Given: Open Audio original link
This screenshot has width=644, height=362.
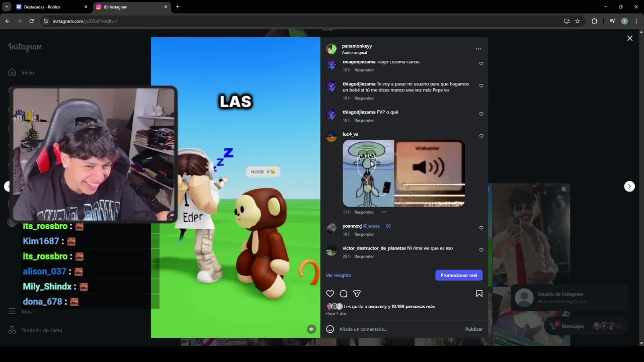Looking at the screenshot, I should [x=354, y=53].
